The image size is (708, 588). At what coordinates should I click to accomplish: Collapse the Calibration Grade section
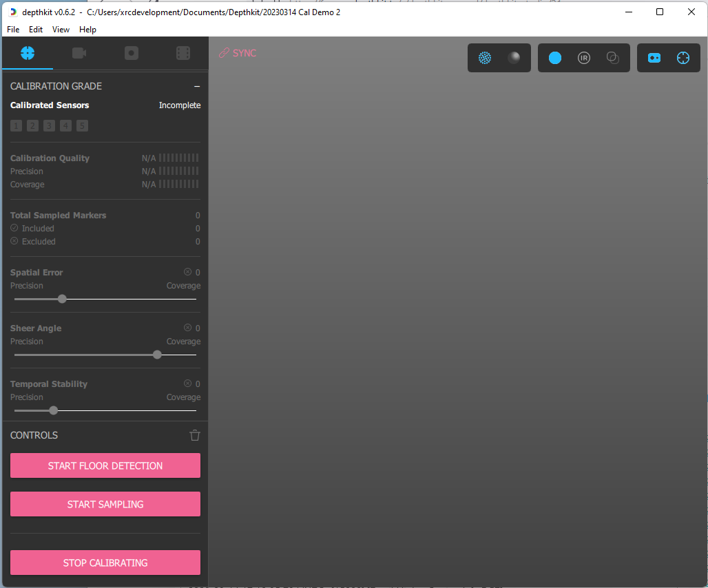click(x=197, y=86)
